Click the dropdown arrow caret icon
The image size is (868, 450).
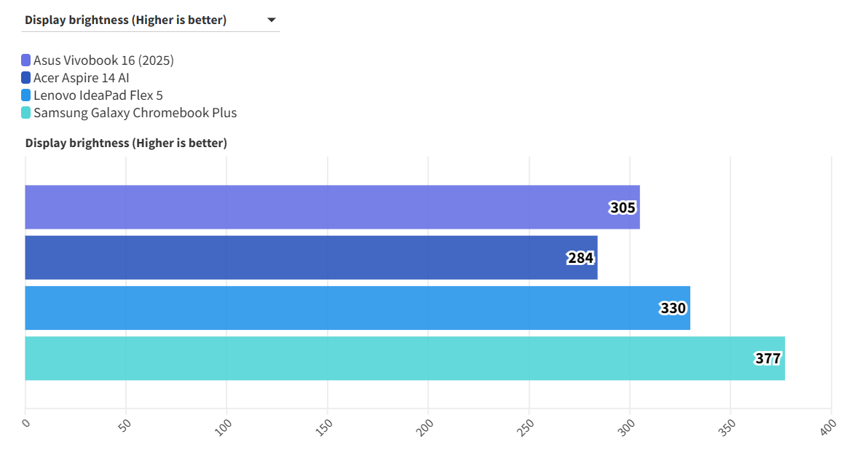point(272,20)
